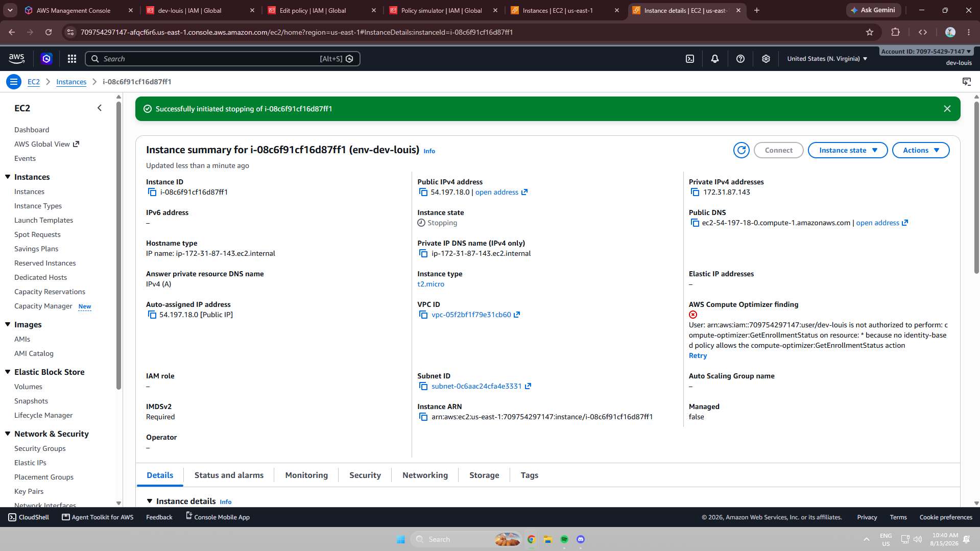Click the Ask Gemini button
The image size is (980, 551).
click(873, 10)
